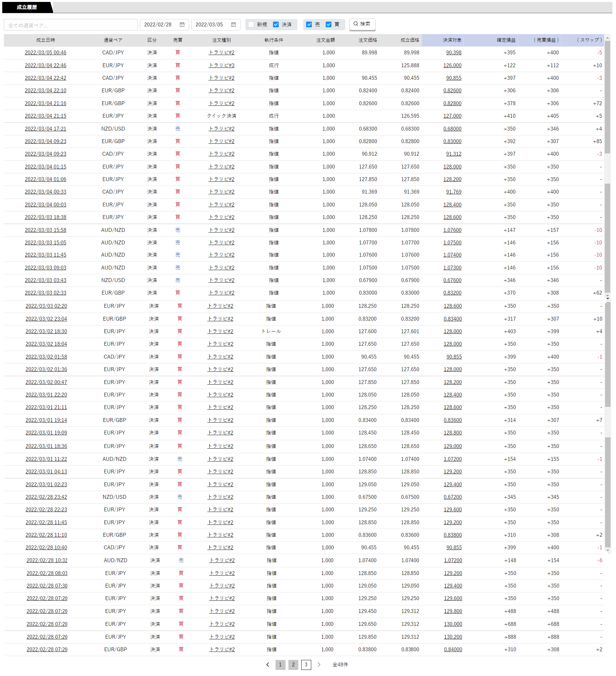Viewport: 616px width, 676px height.
Task: Open 決済対象 link 129.800
Action: tap(453, 611)
